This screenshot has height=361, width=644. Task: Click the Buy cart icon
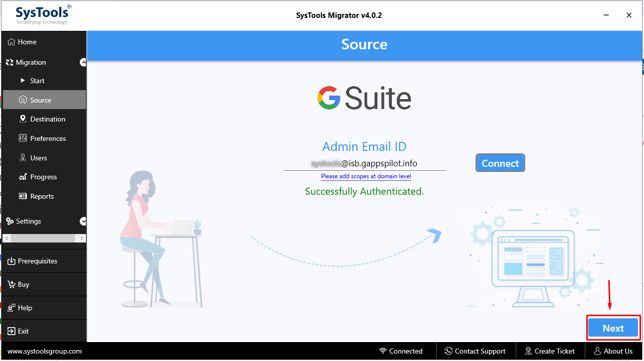(x=11, y=284)
